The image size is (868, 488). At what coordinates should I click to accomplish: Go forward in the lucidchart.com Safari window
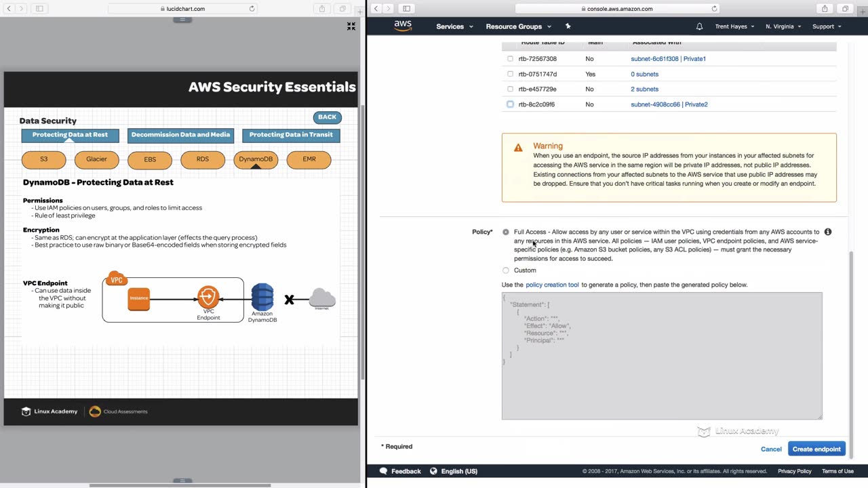pyautogui.click(x=21, y=9)
